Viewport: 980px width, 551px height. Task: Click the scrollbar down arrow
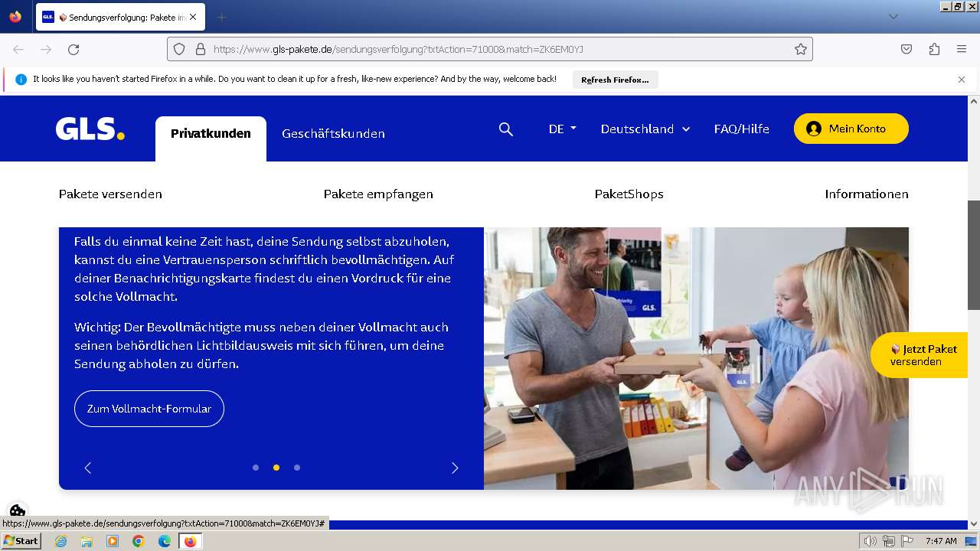coord(974,524)
